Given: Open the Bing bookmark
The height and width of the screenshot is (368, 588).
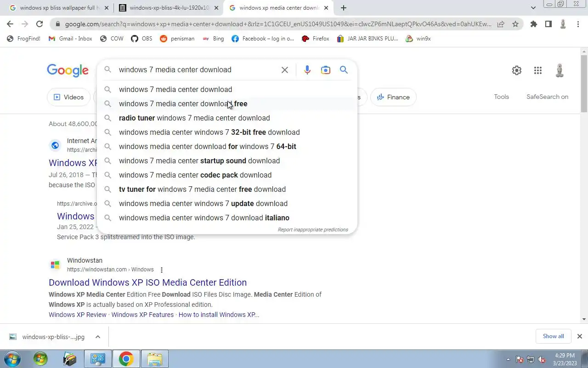Looking at the screenshot, I should [213, 39].
